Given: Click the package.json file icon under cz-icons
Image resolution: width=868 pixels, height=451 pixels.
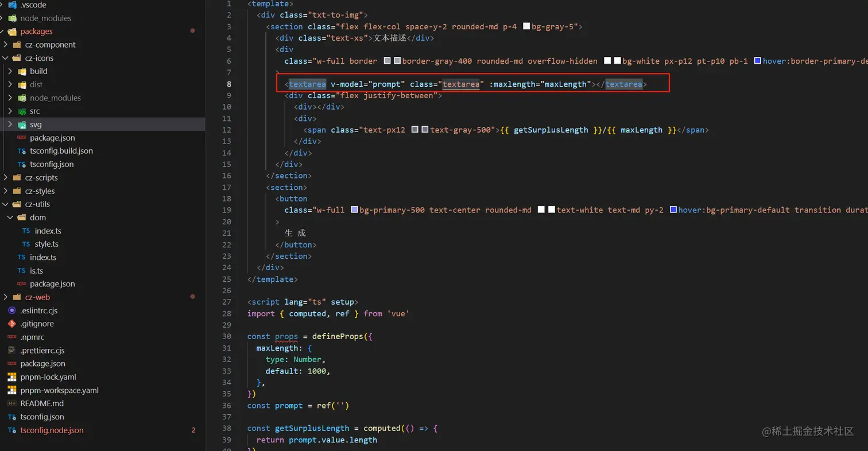Looking at the screenshot, I should pos(22,138).
